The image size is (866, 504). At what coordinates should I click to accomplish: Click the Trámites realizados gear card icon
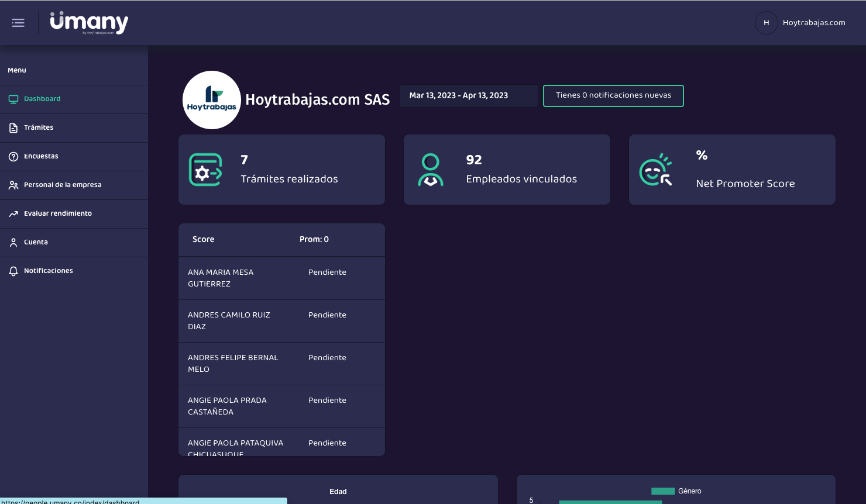point(205,170)
